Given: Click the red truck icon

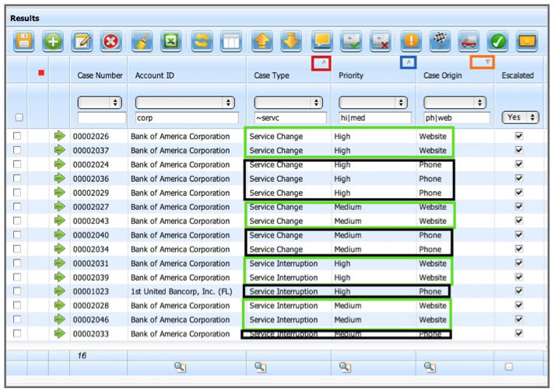Looking at the screenshot, I should 469,41.
